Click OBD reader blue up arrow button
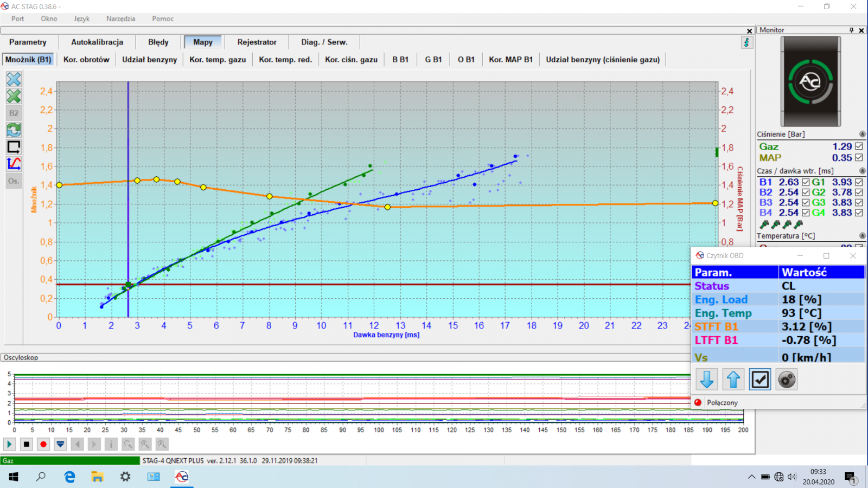The height and width of the screenshot is (488, 868). pyautogui.click(x=733, y=380)
